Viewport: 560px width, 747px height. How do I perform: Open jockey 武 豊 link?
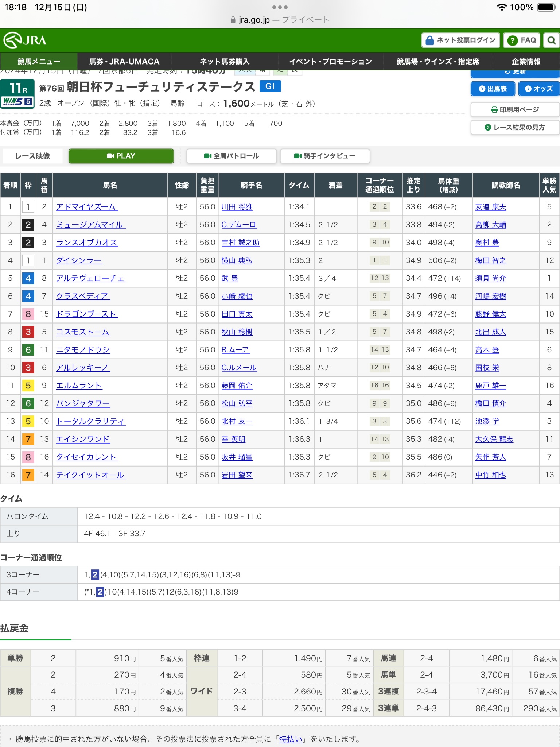[x=230, y=278]
